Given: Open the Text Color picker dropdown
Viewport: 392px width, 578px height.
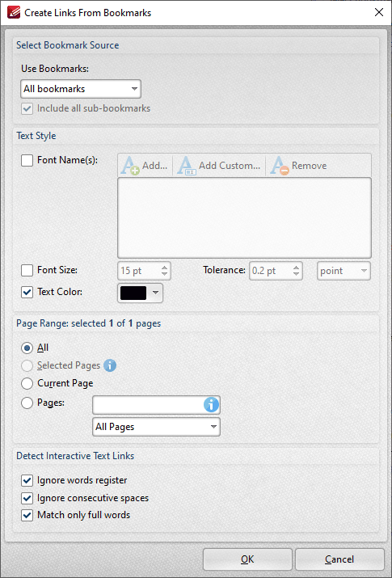Looking at the screenshot, I should (x=140, y=293).
